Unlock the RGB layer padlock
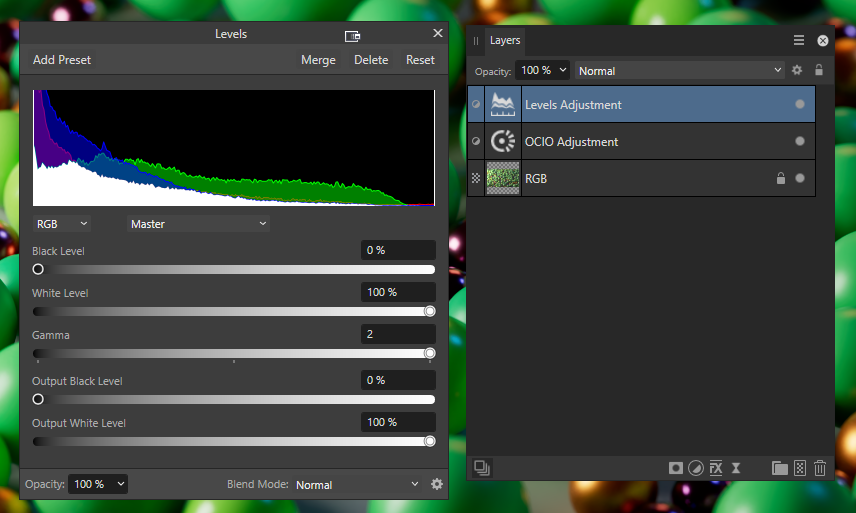This screenshot has height=513, width=856. coord(781,178)
